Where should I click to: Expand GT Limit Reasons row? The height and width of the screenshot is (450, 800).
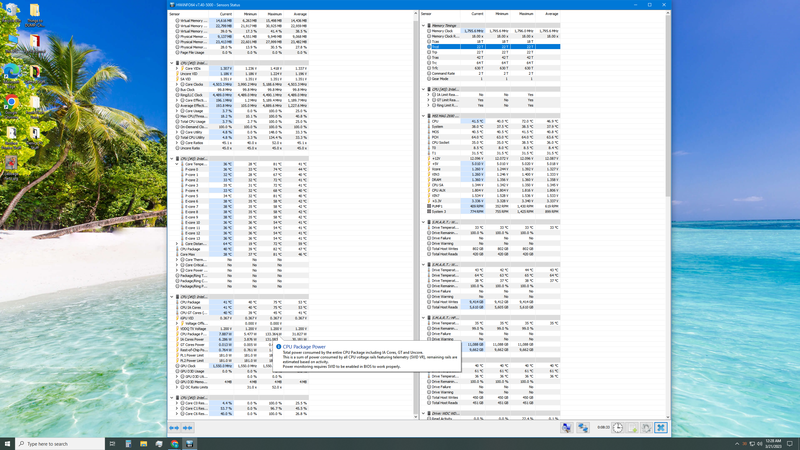point(429,100)
